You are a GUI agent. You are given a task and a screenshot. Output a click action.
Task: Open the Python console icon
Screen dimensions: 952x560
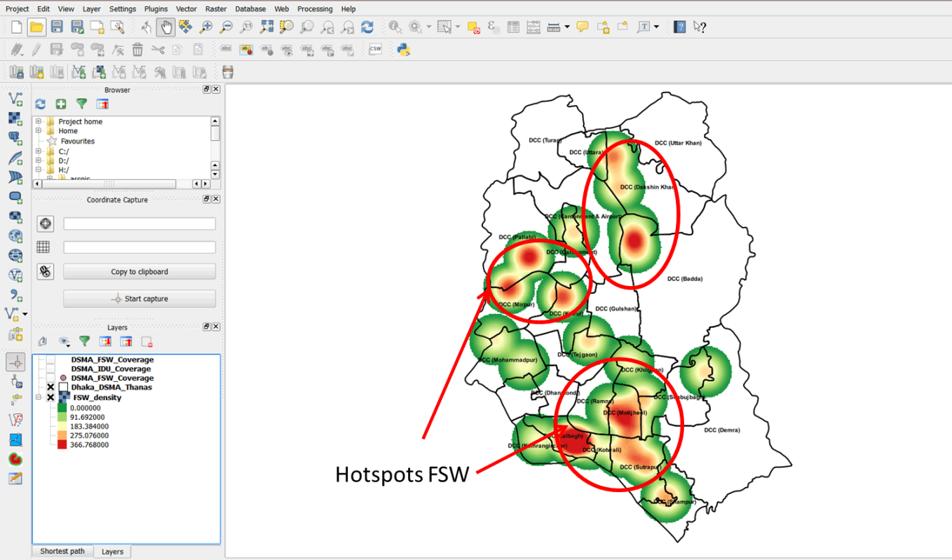403,49
